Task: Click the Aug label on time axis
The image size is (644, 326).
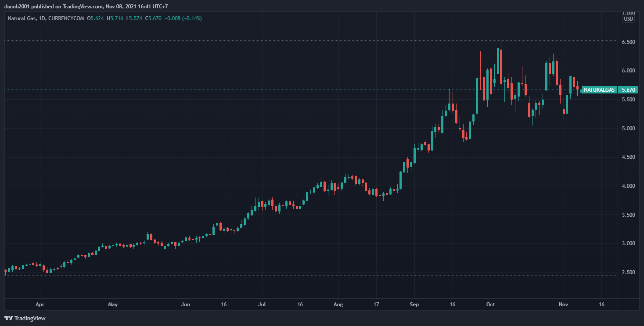Action: [x=338, y=304]
